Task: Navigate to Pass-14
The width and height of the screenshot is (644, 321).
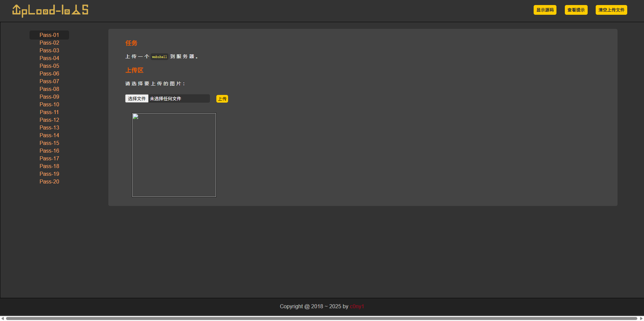Action: [x=49, y=135]
